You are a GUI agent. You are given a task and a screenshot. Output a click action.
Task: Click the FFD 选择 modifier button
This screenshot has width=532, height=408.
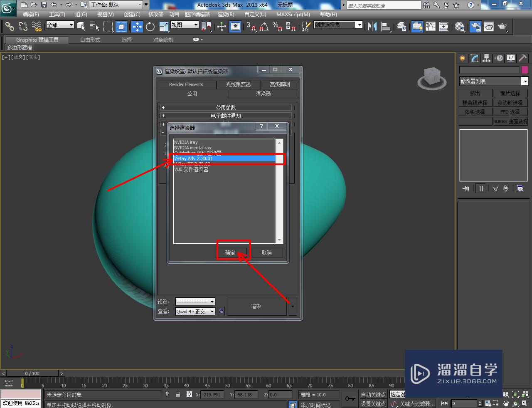point(510,112)
